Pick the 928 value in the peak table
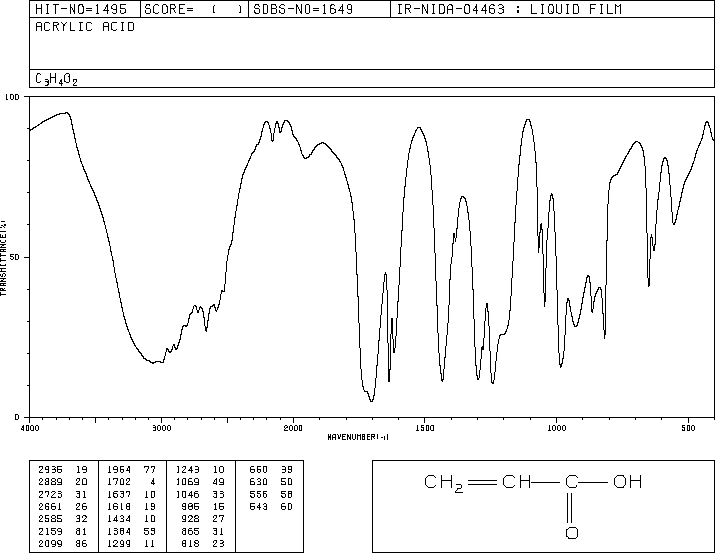This screenshot has height=553, width=715. pos(191,519)
